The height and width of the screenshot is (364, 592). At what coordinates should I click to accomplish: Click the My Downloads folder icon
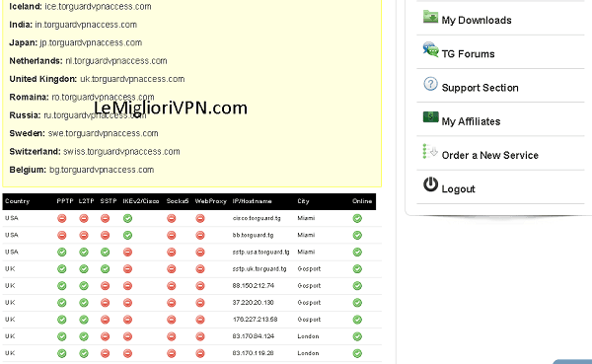(x=430, y=17)
